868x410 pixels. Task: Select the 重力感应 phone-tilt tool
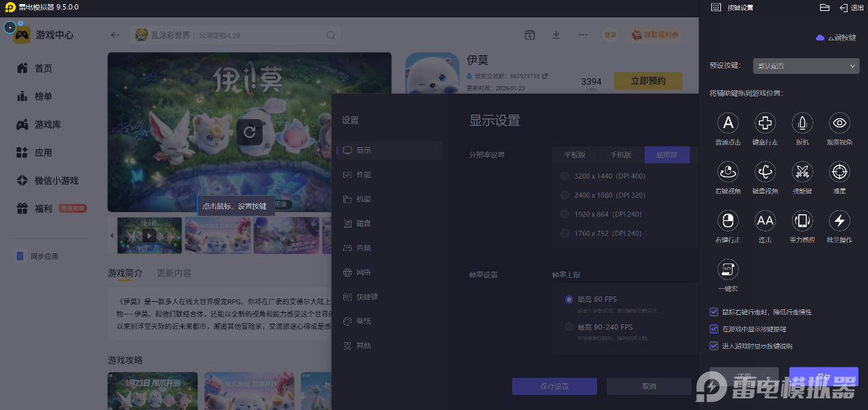pos(802,220)
